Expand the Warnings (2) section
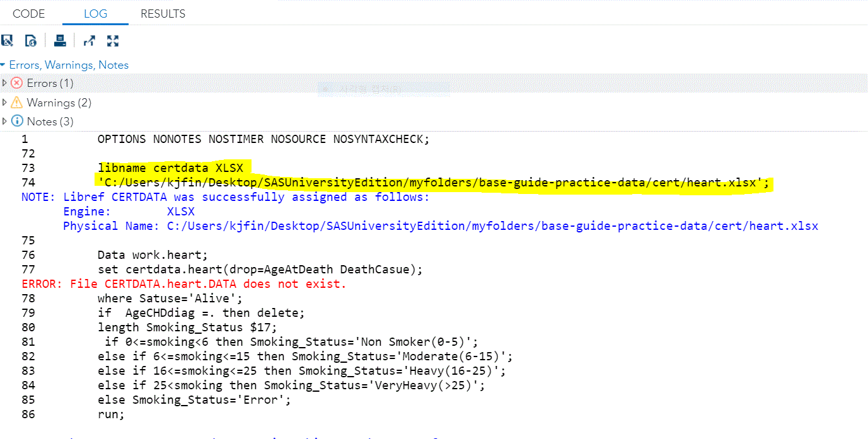This screenshot has height=439, width=868. pos(4,102)
